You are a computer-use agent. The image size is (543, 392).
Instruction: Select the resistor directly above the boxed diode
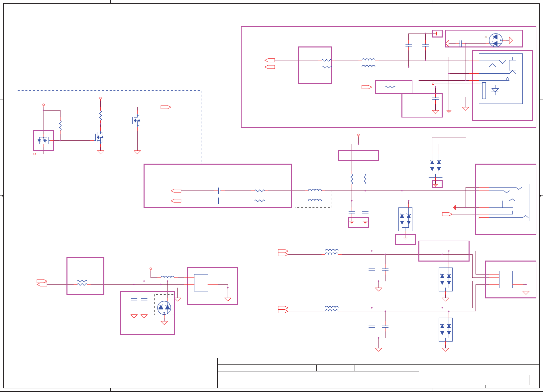[x=60, y=125]
